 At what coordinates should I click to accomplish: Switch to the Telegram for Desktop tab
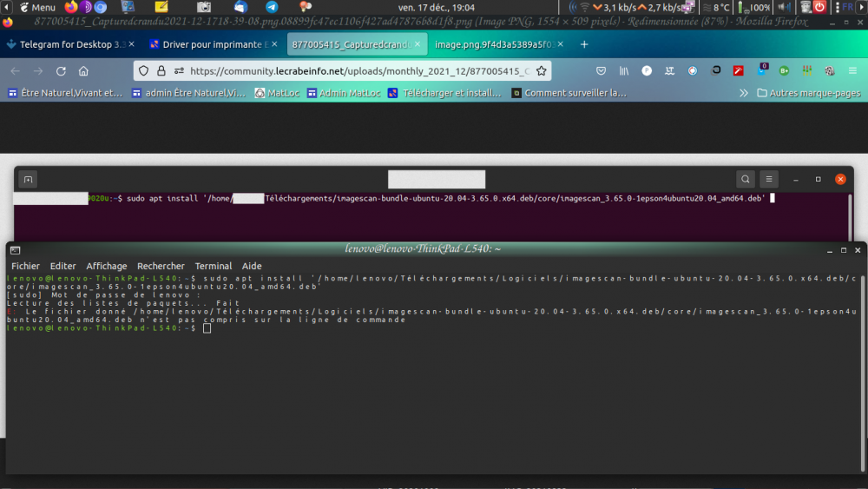click(x=65, y=44)
